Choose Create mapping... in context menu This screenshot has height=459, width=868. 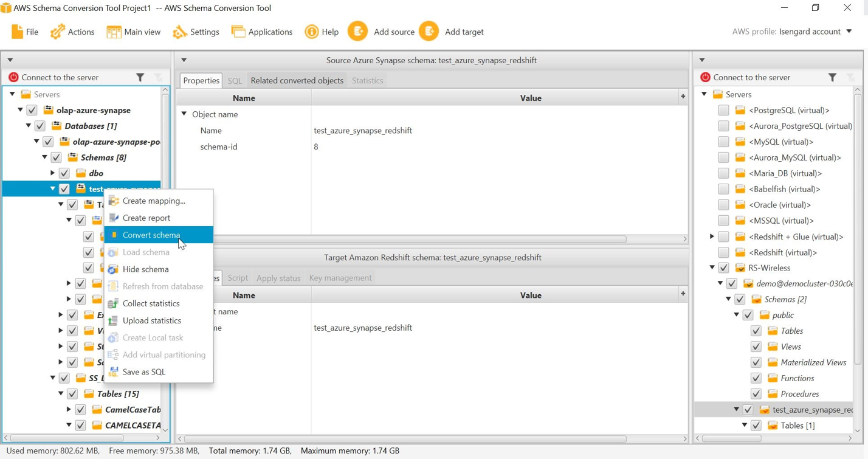(159, 201)
